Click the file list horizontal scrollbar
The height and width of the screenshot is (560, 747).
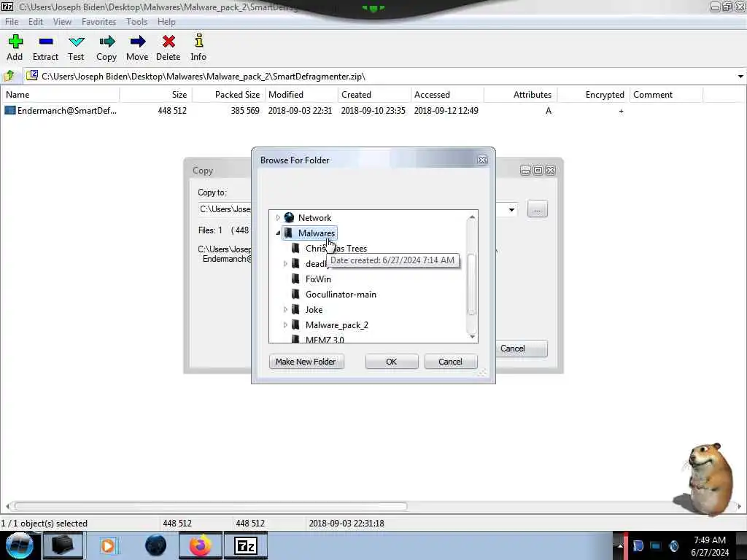coord(210,506)
